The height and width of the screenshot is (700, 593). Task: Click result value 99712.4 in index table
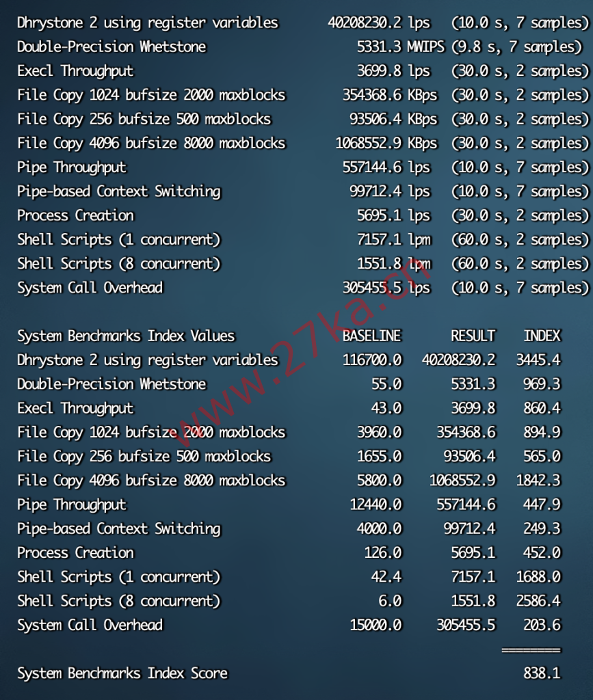[469, 529]
